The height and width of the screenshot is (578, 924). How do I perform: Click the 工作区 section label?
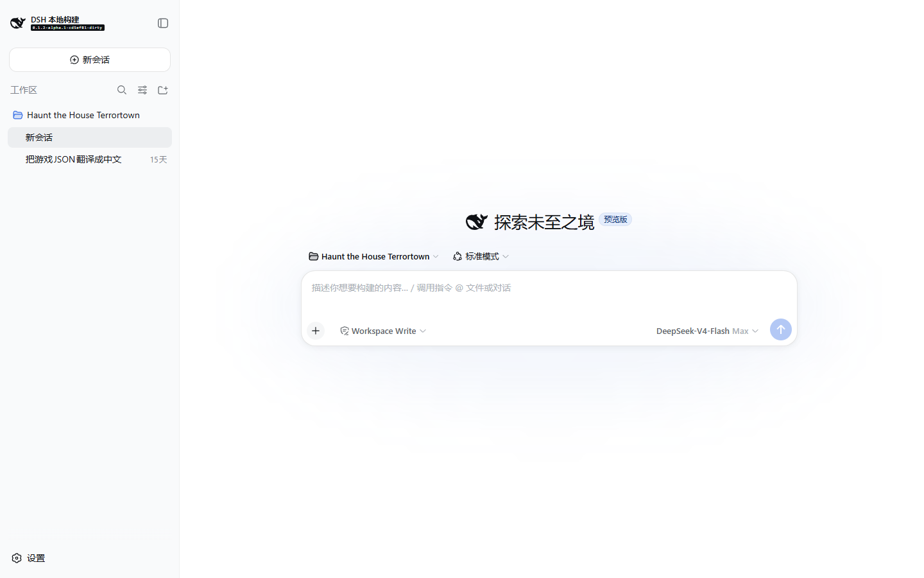[24, 90]
